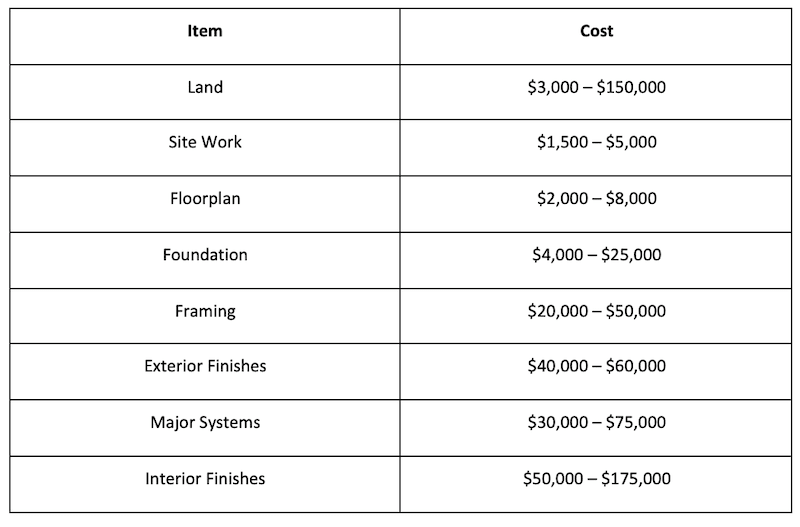Image resolution: width=800 pixels, height=527 pixels.
Task: Click the $150,000 maximum Land cost
Action: pos(631,87)
